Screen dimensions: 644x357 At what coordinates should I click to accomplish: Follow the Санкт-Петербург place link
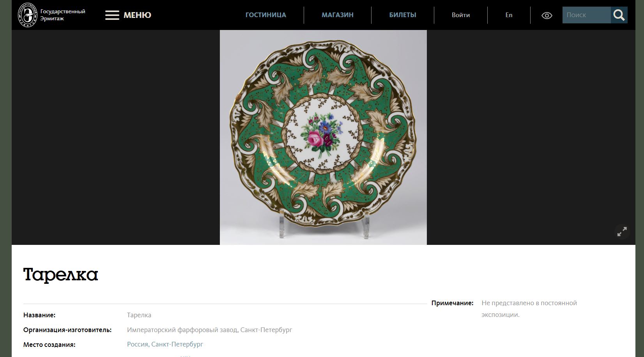pyautogui.click(x=177, y=344)
